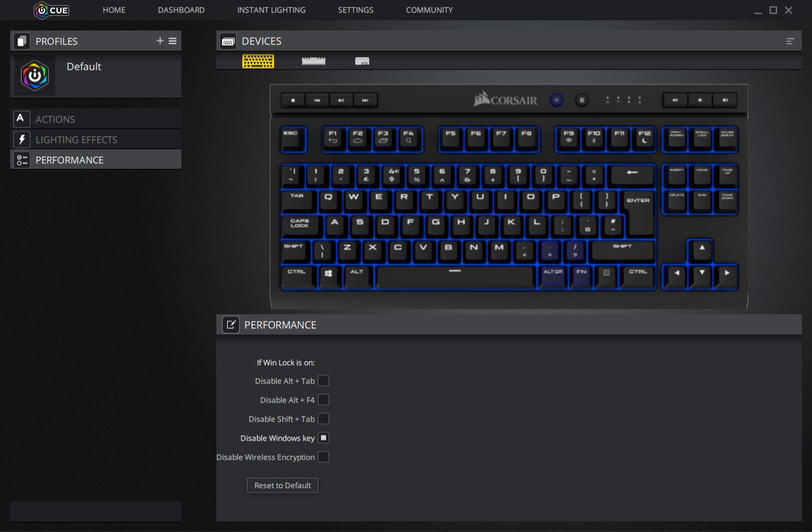Select the keyboard device icon
Viewport: 812px width, 532px height.
pos(258,61)
